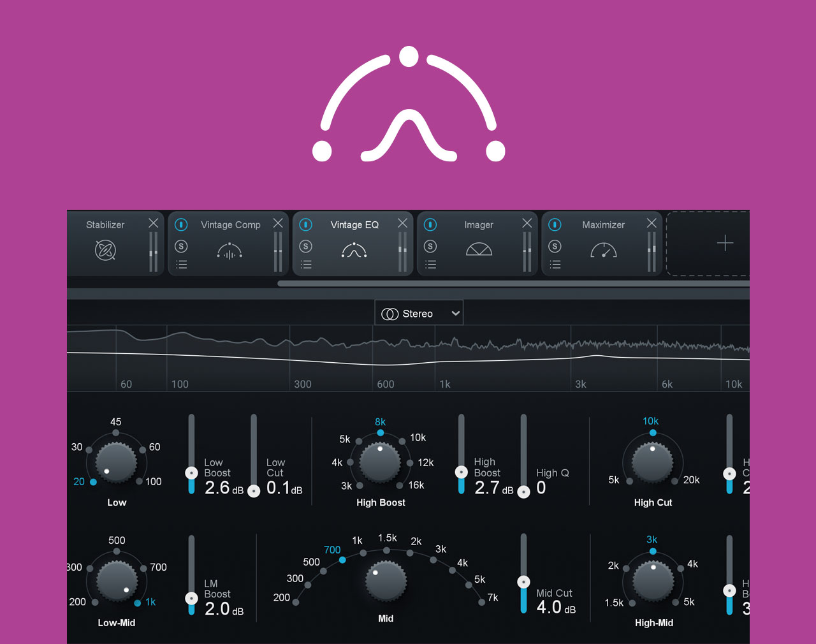This screenshot has width=816, height=644.
Task: Click the High Boost 2.7 dB value
Action: (x=493, y=488)
